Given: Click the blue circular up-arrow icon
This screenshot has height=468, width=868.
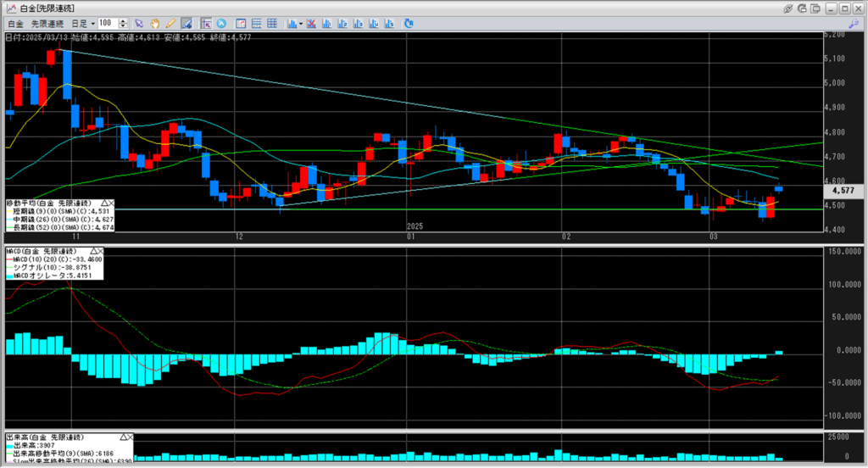Looking at the screenshot, I should (x=222, y=23).
